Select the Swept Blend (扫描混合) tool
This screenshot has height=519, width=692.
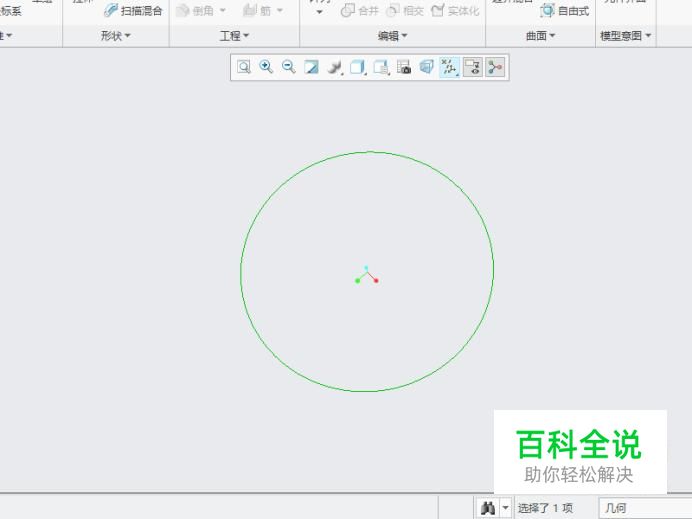coord(133,10)
